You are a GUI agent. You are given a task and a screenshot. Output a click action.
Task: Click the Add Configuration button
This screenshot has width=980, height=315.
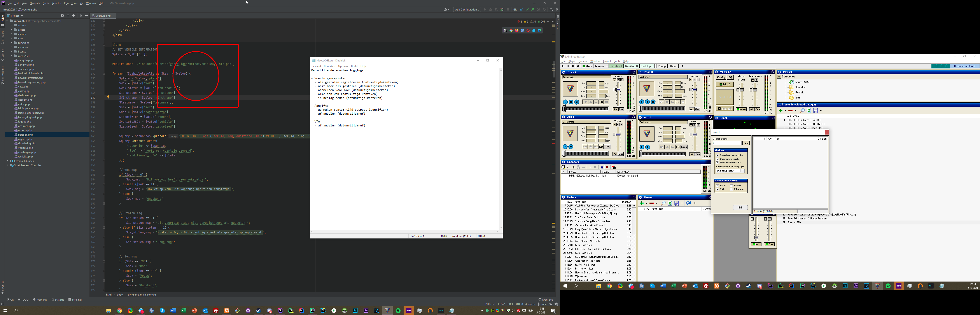(467, 9)
